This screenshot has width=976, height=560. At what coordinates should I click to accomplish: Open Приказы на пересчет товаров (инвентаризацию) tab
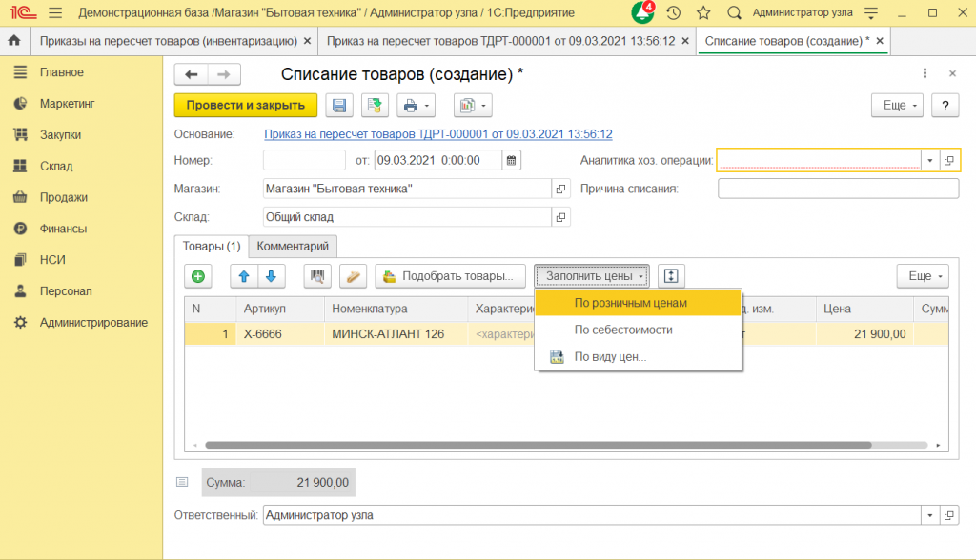[x=169, y=41]
